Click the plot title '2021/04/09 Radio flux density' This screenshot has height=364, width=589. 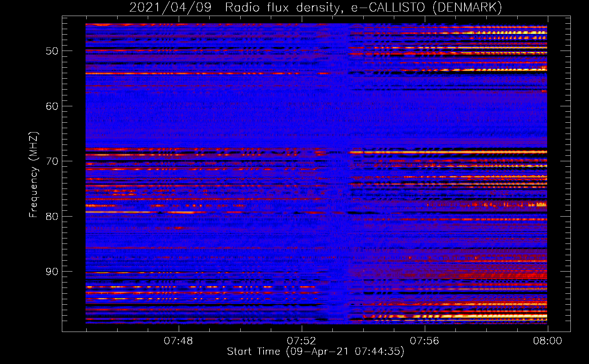click(316, 8)
